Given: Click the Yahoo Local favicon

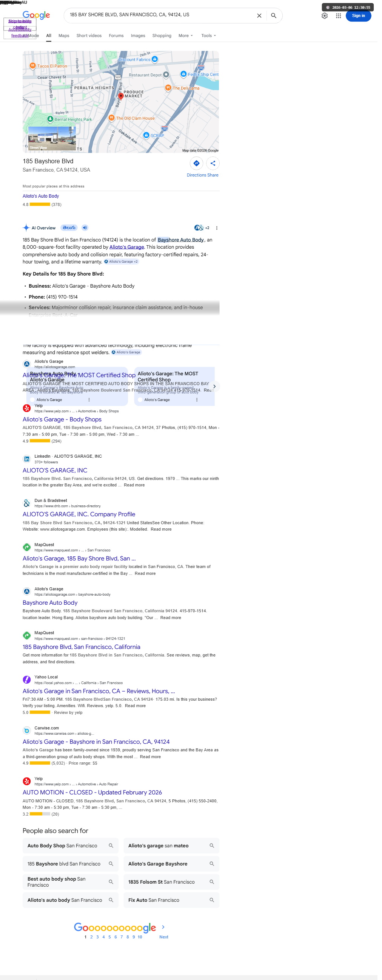Looking at the screenshot, I should click(26, 680).
